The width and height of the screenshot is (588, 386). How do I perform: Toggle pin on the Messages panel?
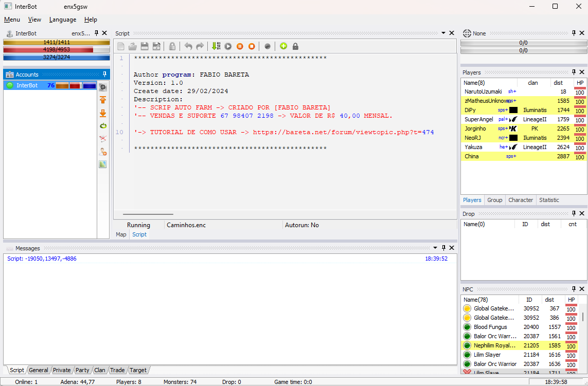click(x=443, y=248)
